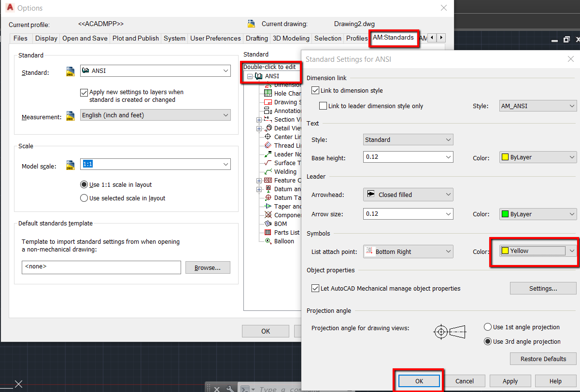Image resolution: width=580 pixels, height=392 pixels.
Task: Disable Link to dimension style
Action: coord(315,90)
